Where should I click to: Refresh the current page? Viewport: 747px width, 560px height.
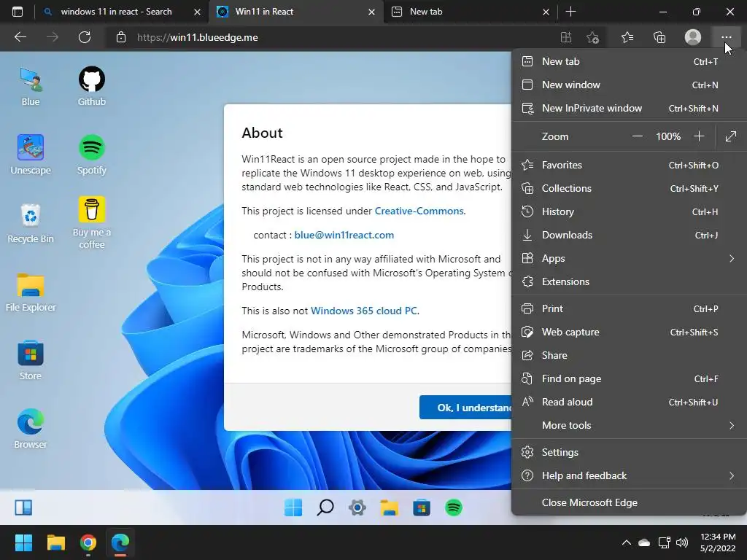tap(85, 37)
